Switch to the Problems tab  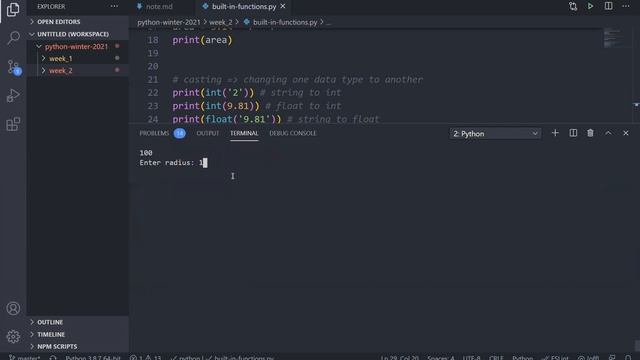154,133
